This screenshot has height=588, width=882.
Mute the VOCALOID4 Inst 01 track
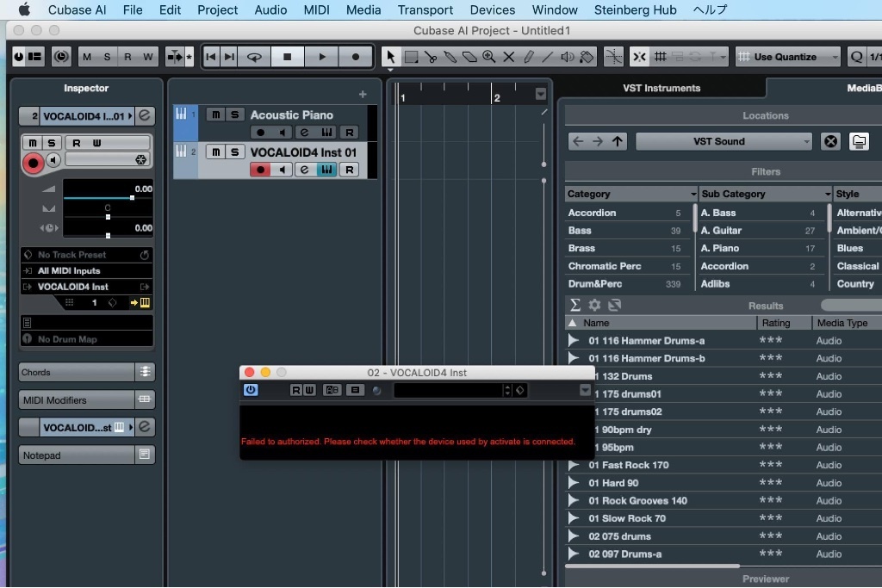click(x=216, y=152)
